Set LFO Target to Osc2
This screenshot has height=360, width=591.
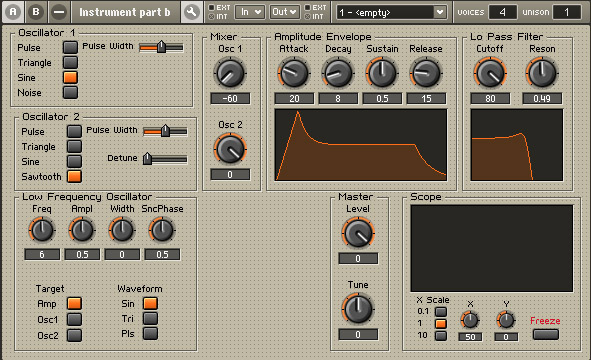pos(74,335)
